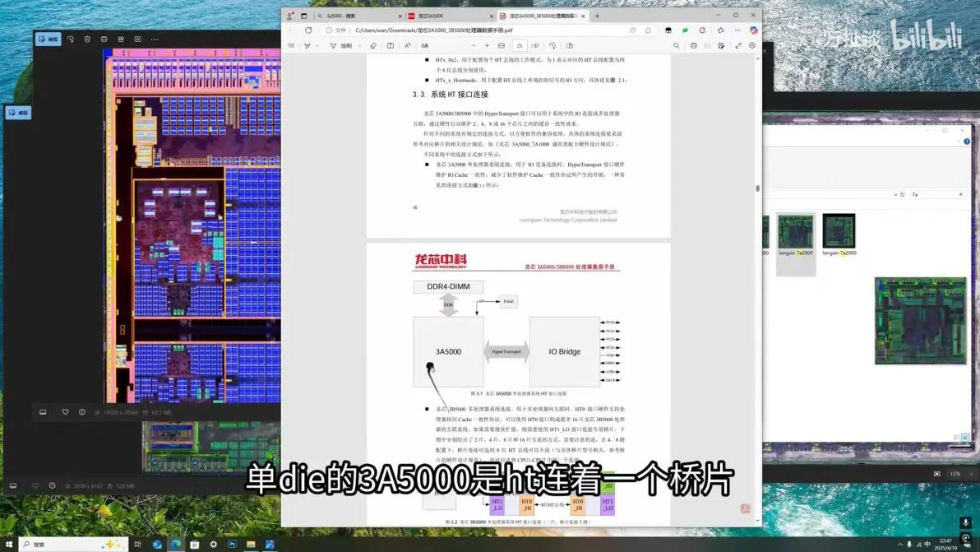
Task: Toggle filmstrip icon in rear Photos window
Action: click(x=12, y=485)
